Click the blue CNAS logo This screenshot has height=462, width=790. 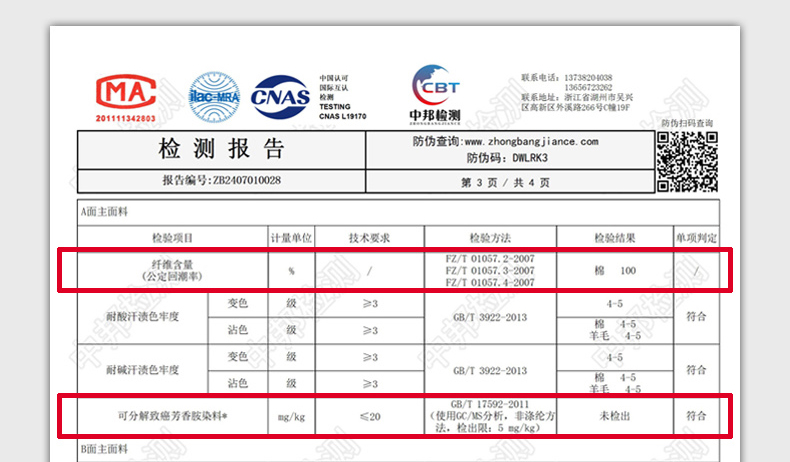pyautogui.click(x=280, y=97)
